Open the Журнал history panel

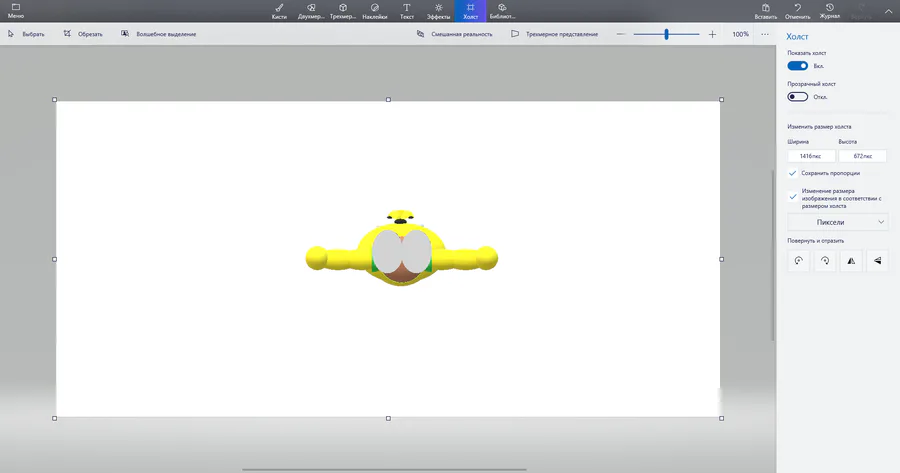pos(829,11)
